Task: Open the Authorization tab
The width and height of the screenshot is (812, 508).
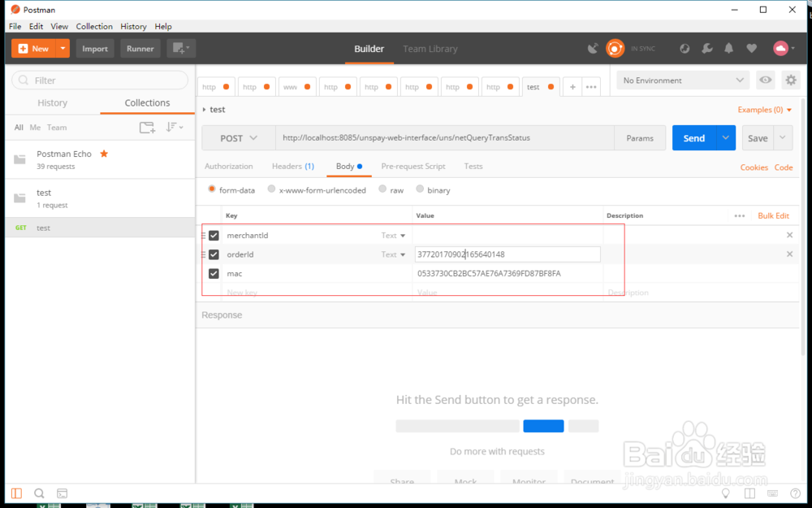Action: click(229, 167)
